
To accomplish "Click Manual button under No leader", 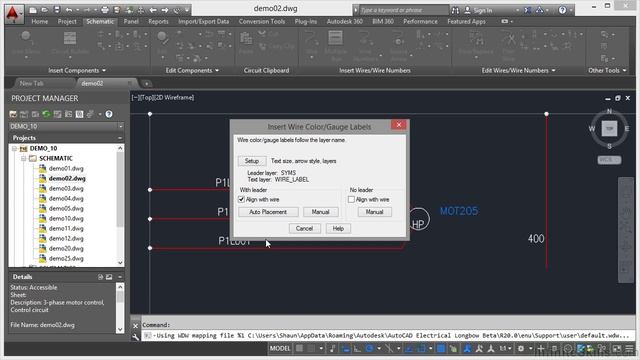I will 374,212.
